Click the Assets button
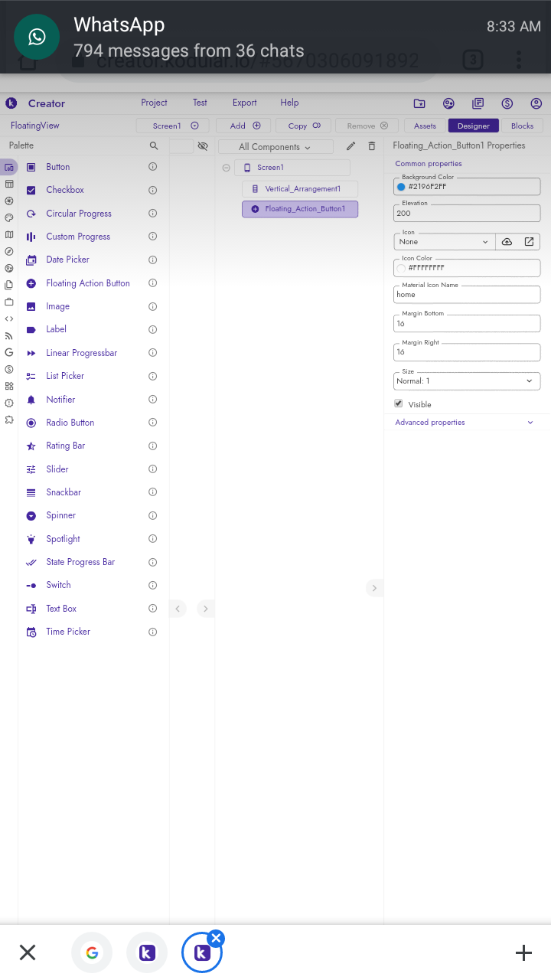551x980 pixels. [425, 126]
